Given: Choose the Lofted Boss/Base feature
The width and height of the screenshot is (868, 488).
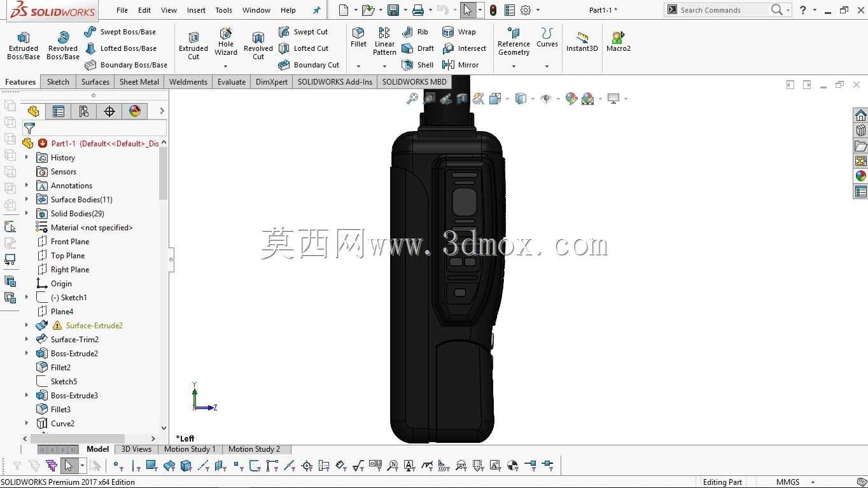Looking at the screenshot, I should point(120,48).
